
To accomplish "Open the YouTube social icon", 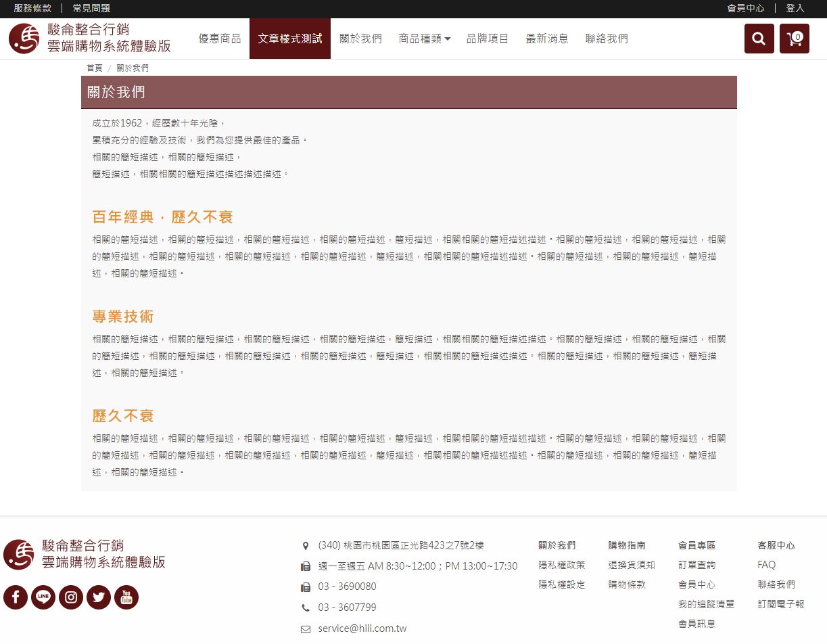I will coord(126,597).
